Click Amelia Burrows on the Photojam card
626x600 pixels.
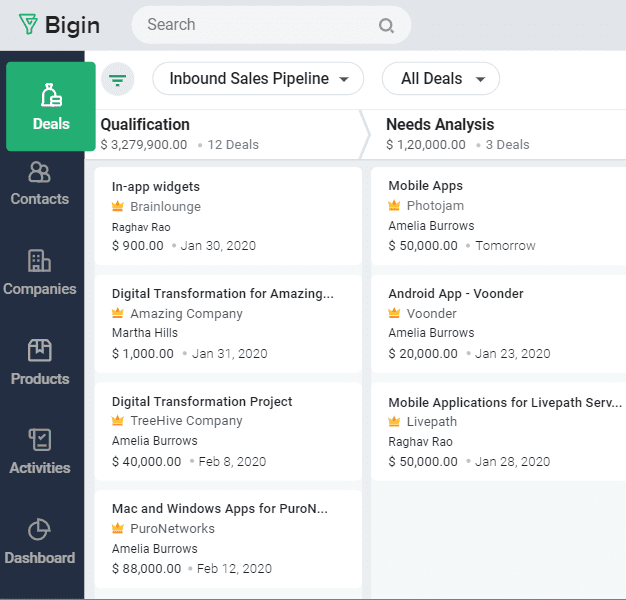point(432,226)
